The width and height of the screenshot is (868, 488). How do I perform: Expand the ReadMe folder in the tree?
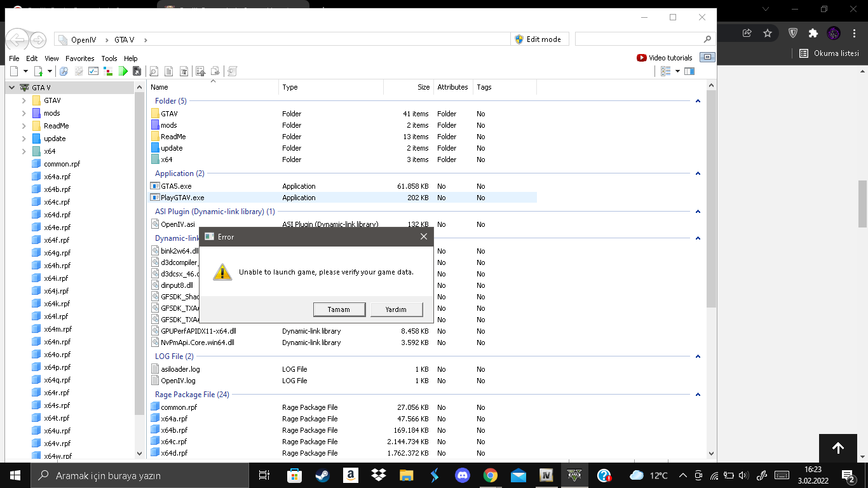pos(24,126)
